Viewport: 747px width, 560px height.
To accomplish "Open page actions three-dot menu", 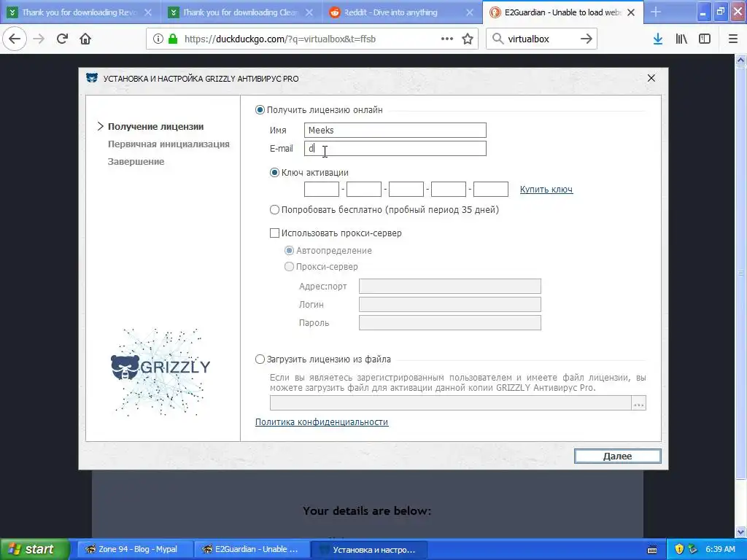I will pyautogui.click(x=447, y=39).
